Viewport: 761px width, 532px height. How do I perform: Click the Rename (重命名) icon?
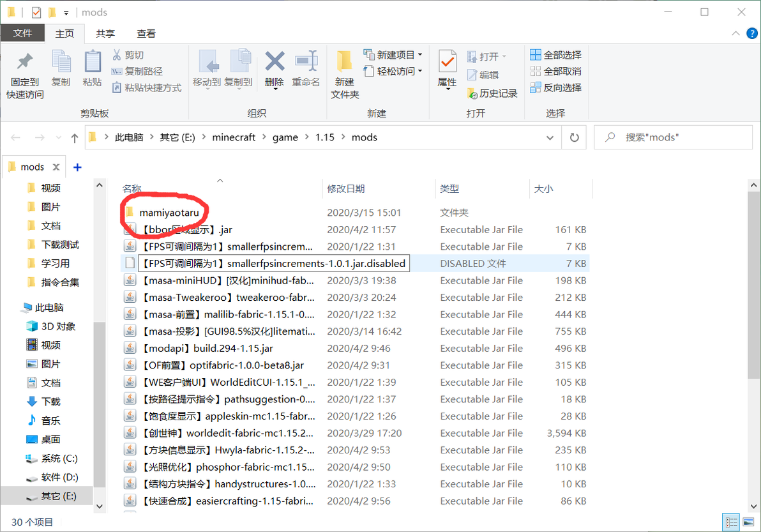point(306,62)
